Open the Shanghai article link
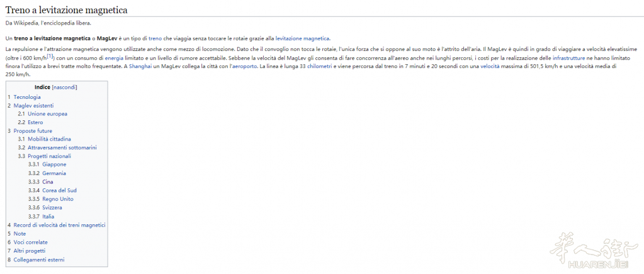 141,66
